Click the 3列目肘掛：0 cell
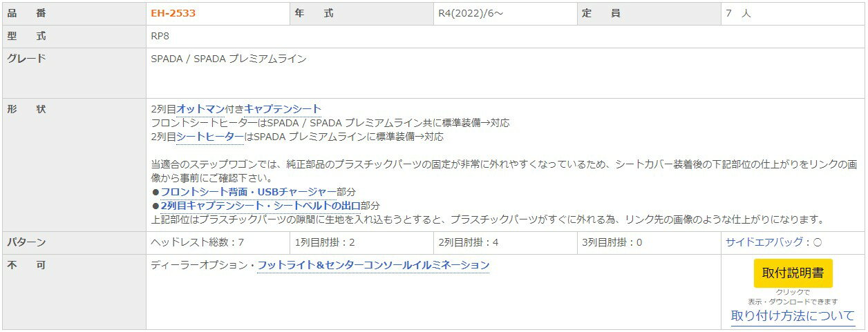This screenshot has height=332, width=868. 612,242
